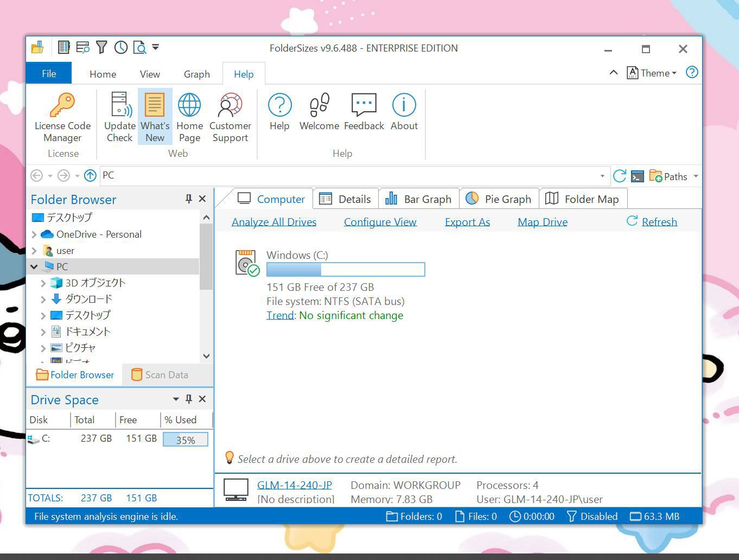This screenshot has width=739, height=560.
Task: Open What's New page
Action: [x=155, y=117]
